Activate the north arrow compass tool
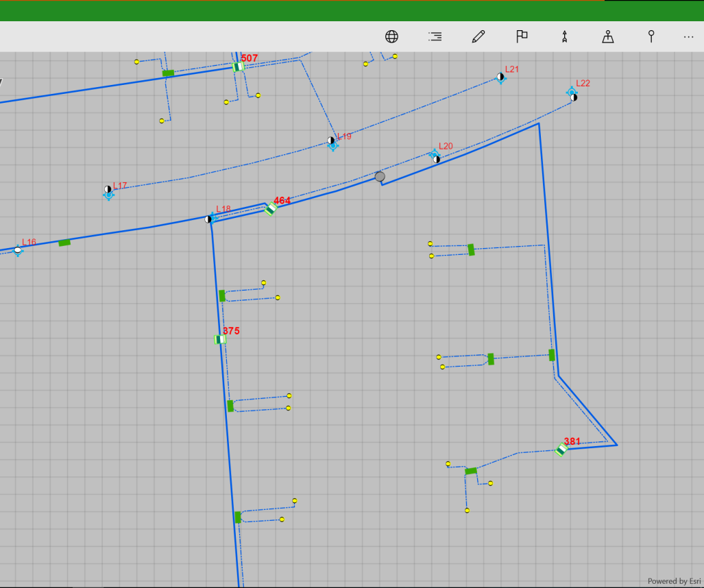Image resolution: width=704 pixels, height=588 pixels. click(564, 36)
